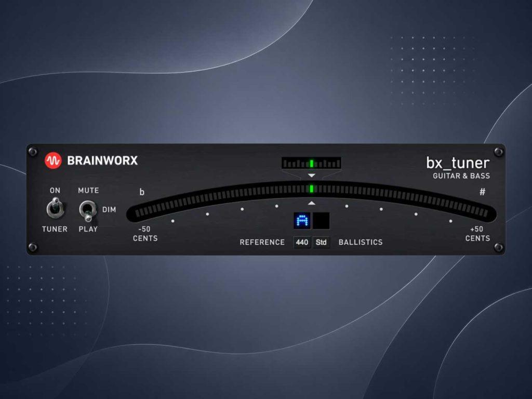Click the blank accidental display next to note A
The height and width of the screenshot is (399, 532).
321,221
